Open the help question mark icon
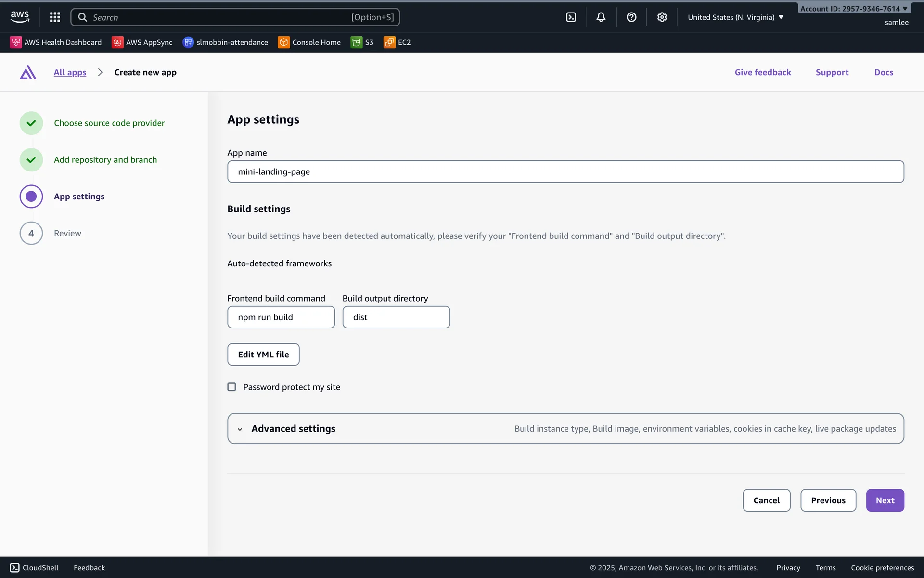 [631, 17]
